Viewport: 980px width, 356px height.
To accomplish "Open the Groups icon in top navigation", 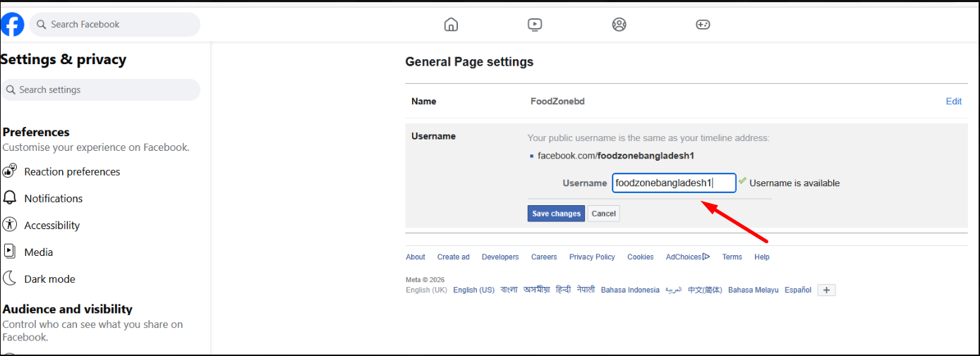I will [619, 25].
